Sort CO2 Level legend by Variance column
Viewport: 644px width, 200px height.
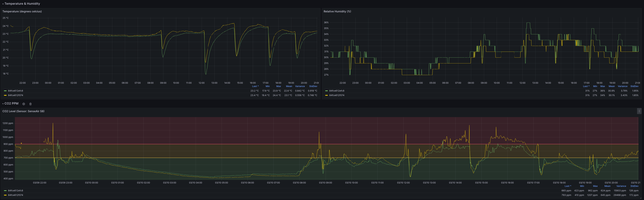click(621, 186)
